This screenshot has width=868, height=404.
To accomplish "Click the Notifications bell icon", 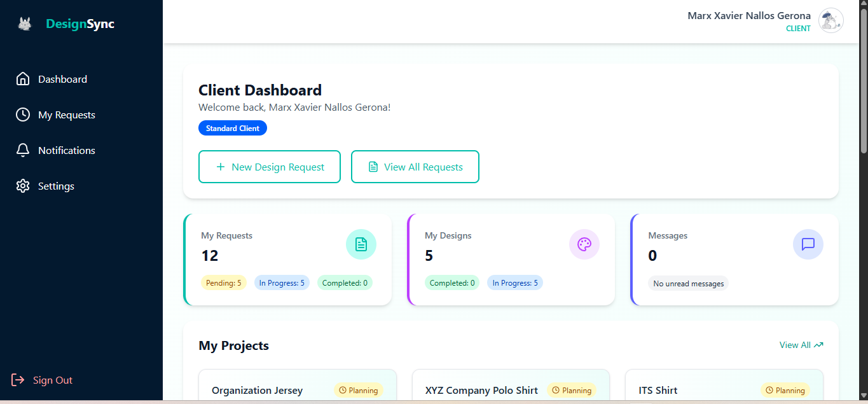I will click(x=23, y=150).
